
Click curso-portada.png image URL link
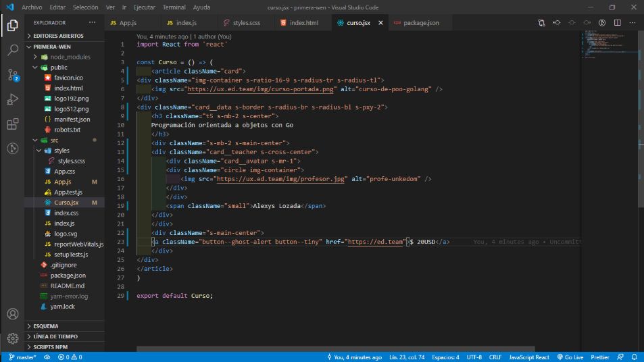260,89
